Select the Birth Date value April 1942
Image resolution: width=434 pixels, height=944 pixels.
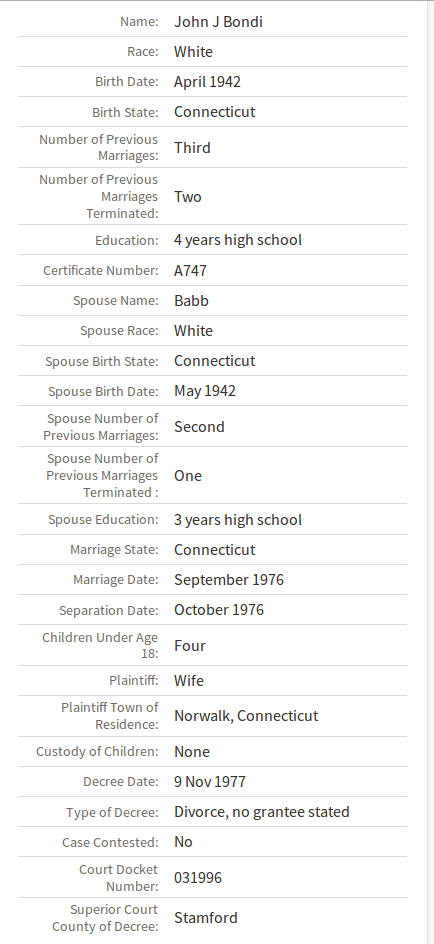tap(208, 82)
